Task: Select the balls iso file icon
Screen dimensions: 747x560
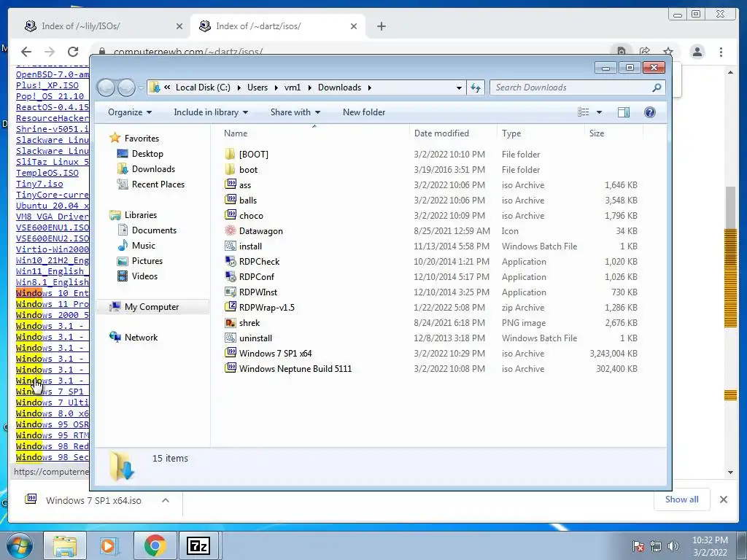Action: coord(230,200)
